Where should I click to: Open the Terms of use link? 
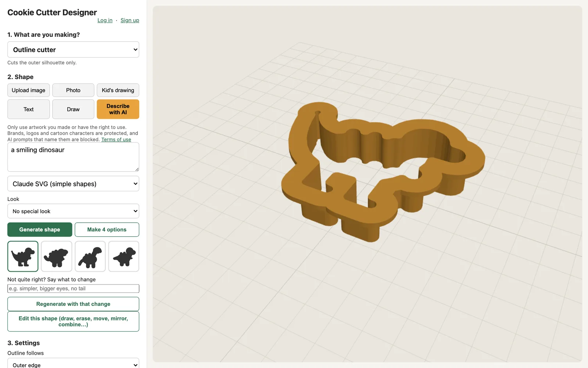116,139
